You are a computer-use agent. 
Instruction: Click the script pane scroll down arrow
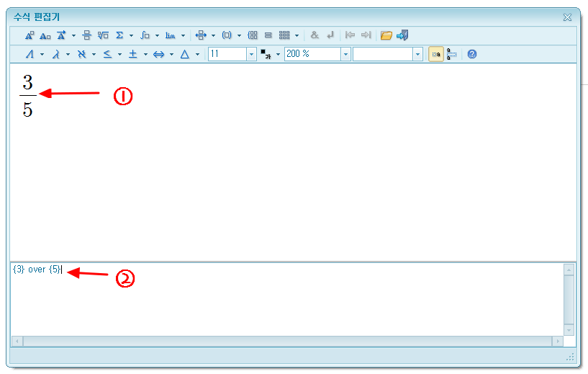(x=569, y=331)
